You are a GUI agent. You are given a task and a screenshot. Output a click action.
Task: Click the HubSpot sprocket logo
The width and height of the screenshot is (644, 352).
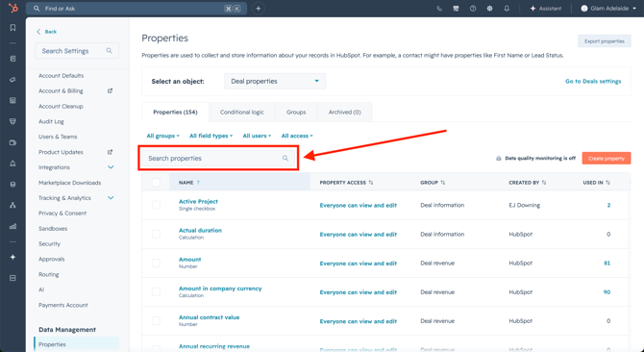(x=13, y=9)
